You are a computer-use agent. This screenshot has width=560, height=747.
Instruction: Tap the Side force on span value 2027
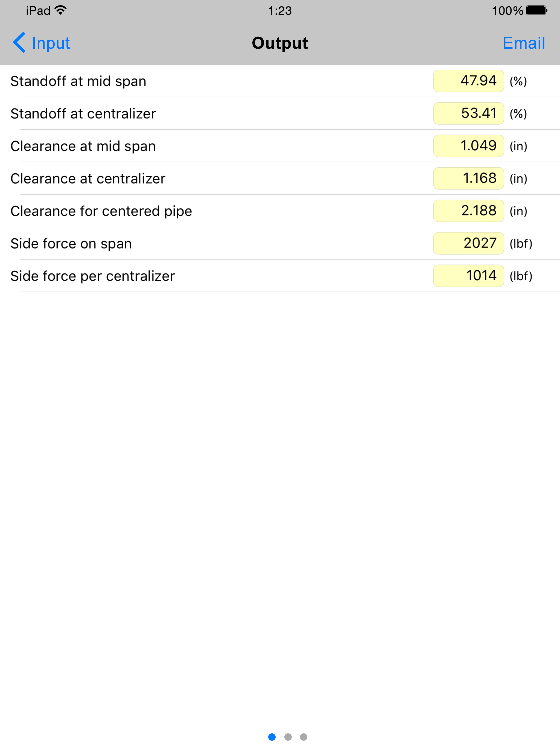468,243
